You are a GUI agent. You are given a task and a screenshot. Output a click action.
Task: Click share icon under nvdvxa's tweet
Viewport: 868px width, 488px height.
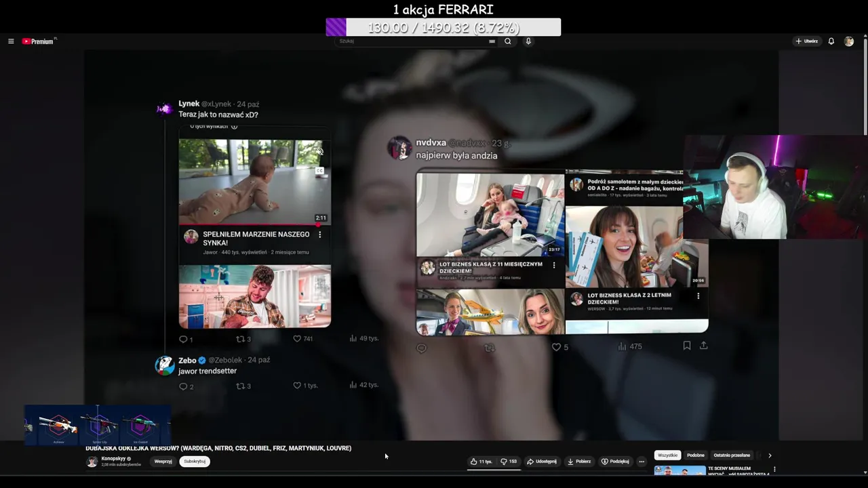point(704,346)
